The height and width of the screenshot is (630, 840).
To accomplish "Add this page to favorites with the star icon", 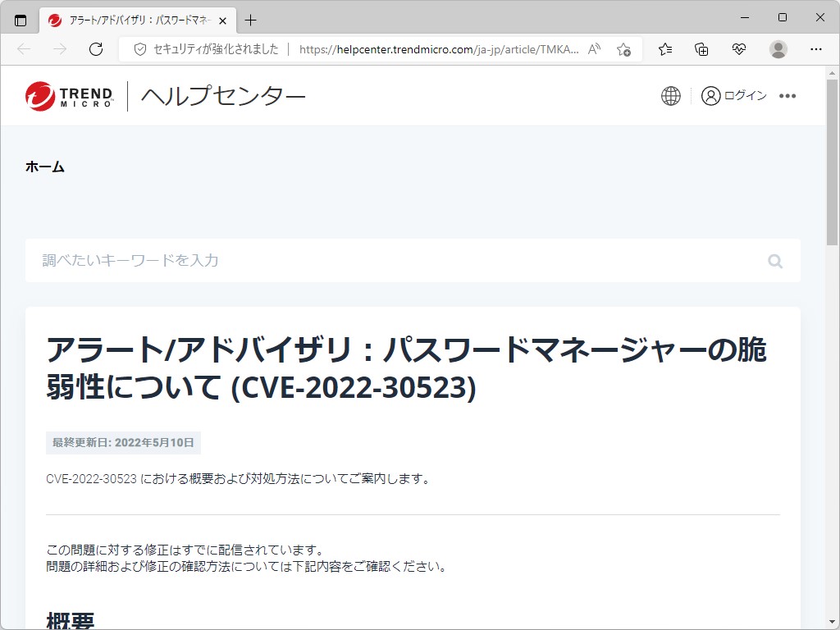I will pyautogui.click(x=623, y=49).
